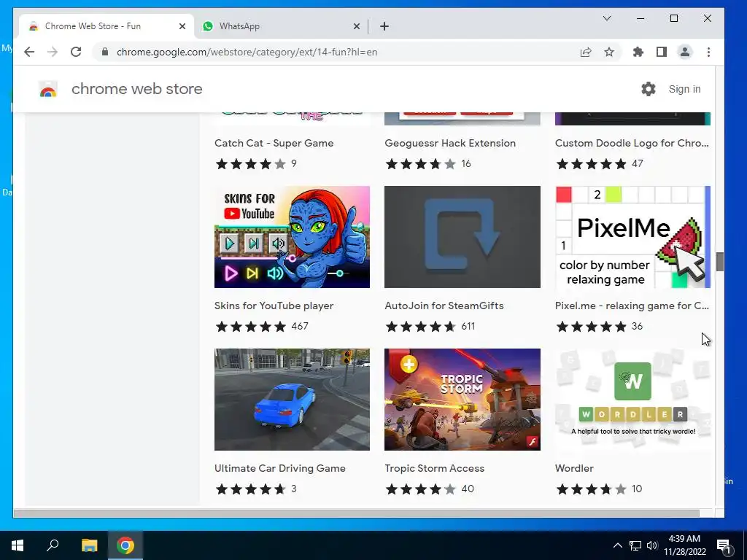Show hidden system tray icons
The image size is (747, 560).
[x=617, y=545]
